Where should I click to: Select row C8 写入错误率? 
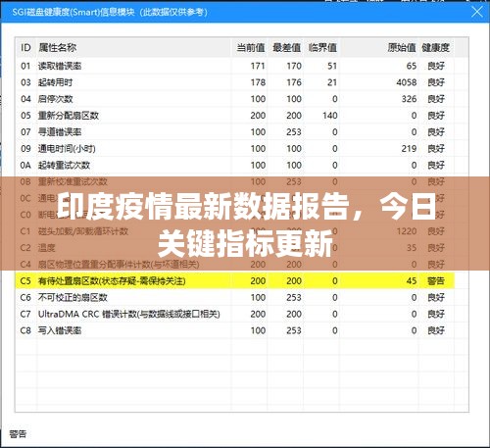pos(235,330)
